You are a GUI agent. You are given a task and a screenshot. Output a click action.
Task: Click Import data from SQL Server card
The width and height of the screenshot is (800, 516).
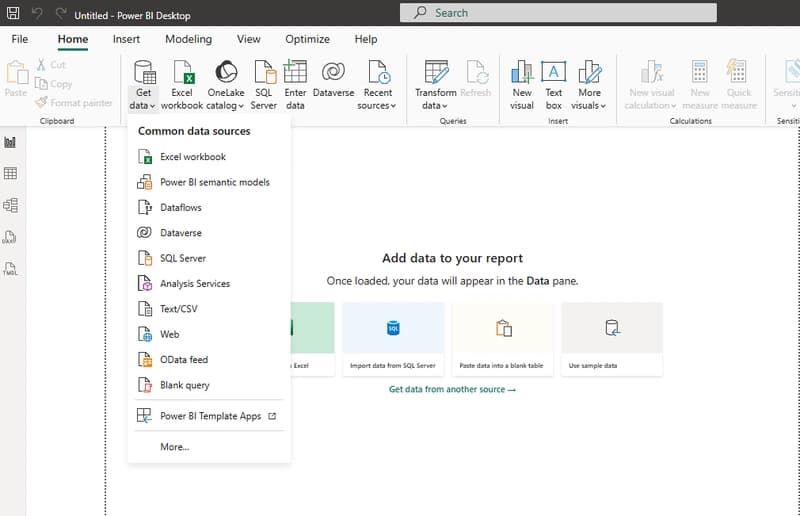pyautogui.click(x=393, y=339)
